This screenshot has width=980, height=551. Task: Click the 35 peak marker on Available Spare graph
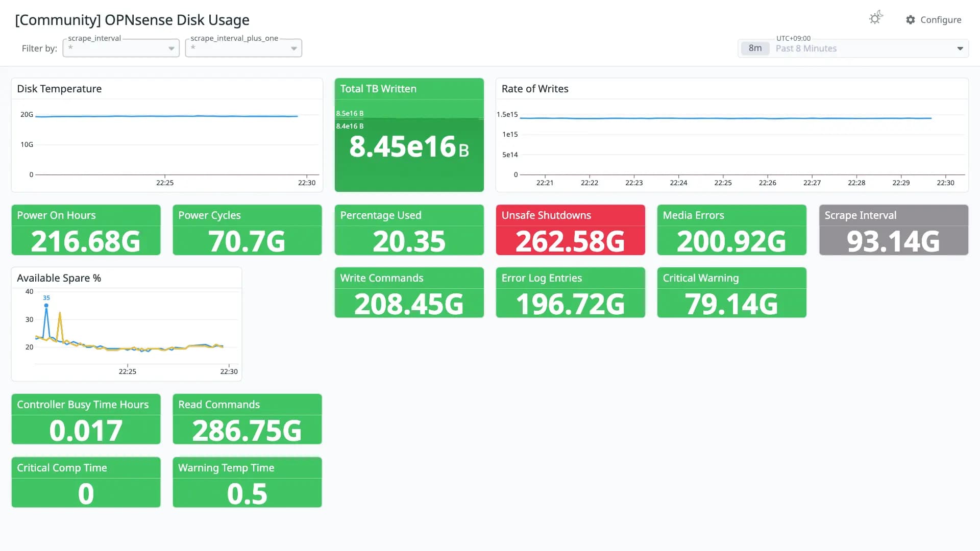point(46,305)
